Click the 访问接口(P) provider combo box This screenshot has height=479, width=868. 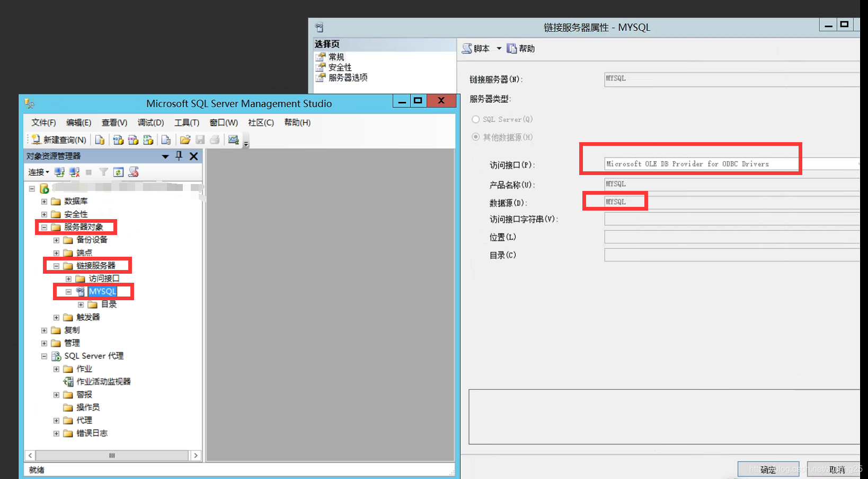pyautogui.click(x=732, y=164)
